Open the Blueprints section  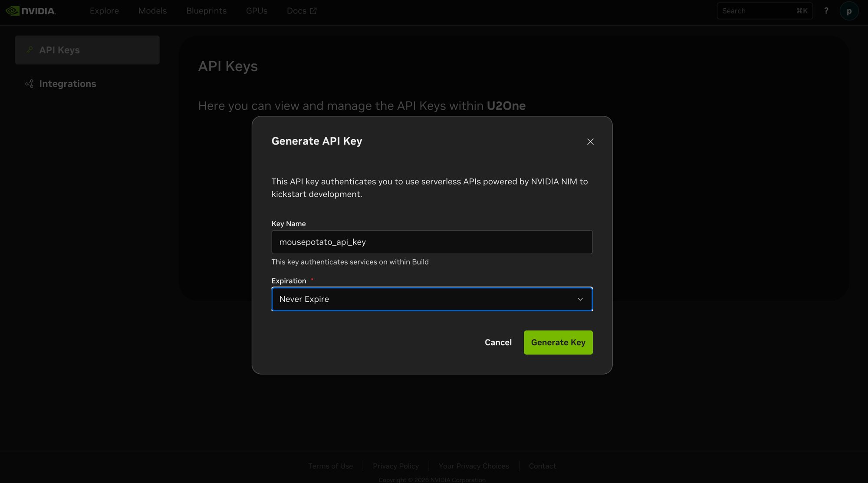click(x=206, y=11)
